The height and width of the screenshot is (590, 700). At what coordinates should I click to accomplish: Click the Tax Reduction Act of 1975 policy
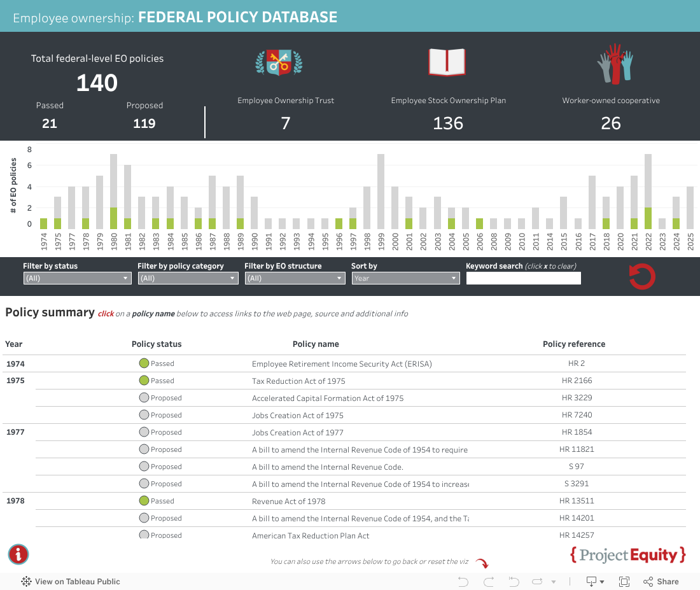tap(298, 381)
